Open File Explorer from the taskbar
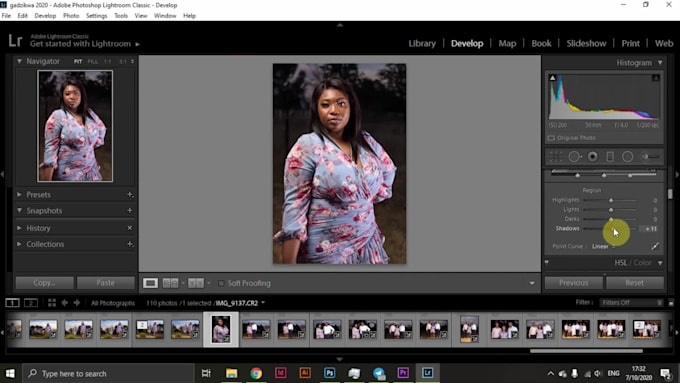Screen dimensions: 680x383 click(232, 373)
